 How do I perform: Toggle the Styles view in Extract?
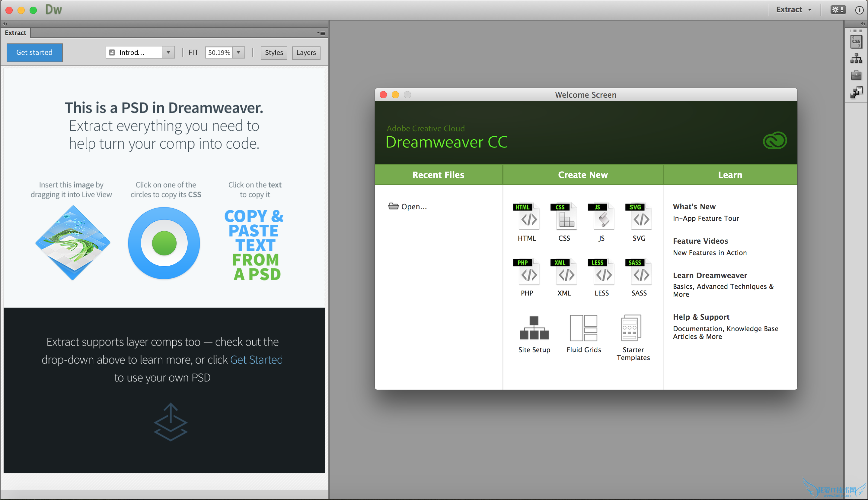[273, 52]
